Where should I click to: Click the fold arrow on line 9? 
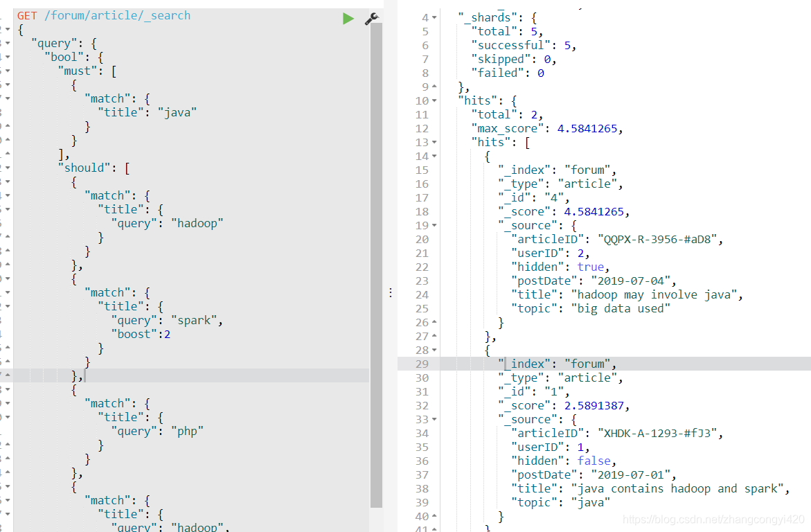point(436,87)
